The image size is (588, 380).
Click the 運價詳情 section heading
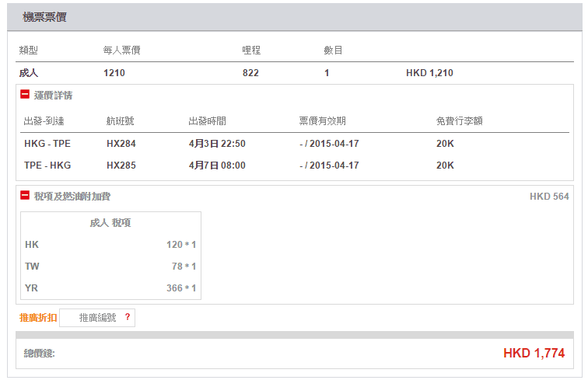(53, 95)
